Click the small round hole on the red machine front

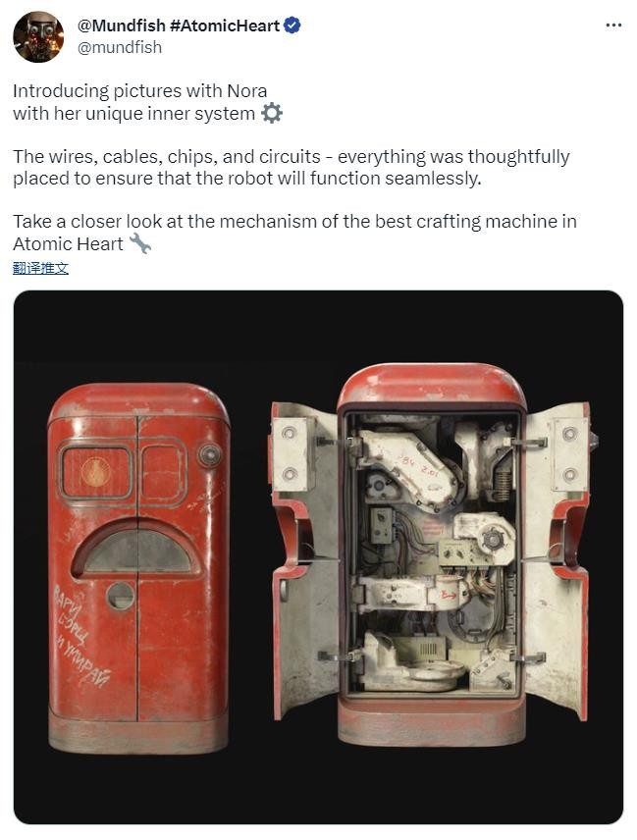coord(121,596)
